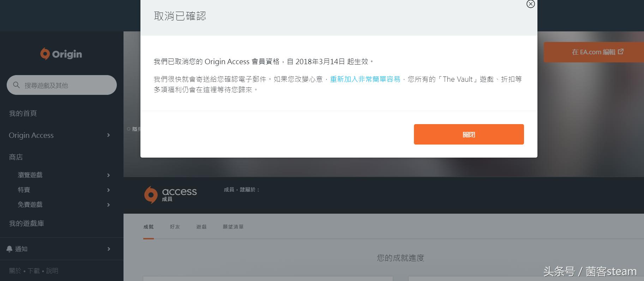The width and height of the screenshot is (644, 281).
Task: Open 我的遊戲庫 in the sidebar
Action: 26,223
